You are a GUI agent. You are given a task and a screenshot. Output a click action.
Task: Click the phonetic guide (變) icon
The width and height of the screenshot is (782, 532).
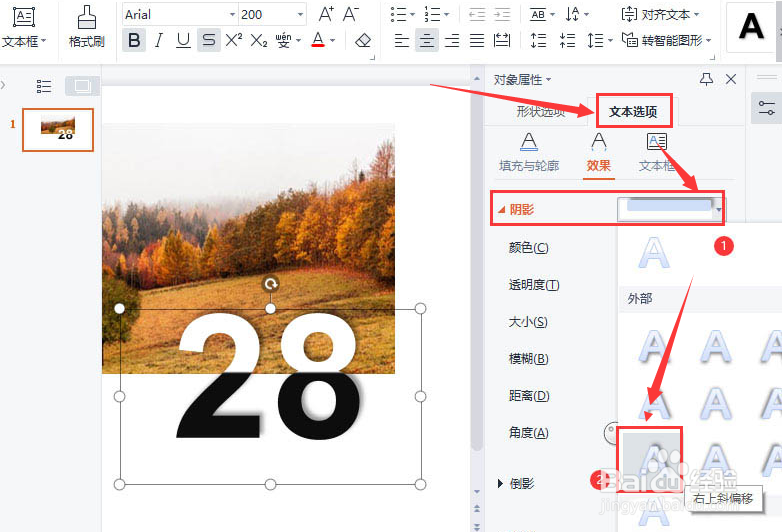[283, 40]
